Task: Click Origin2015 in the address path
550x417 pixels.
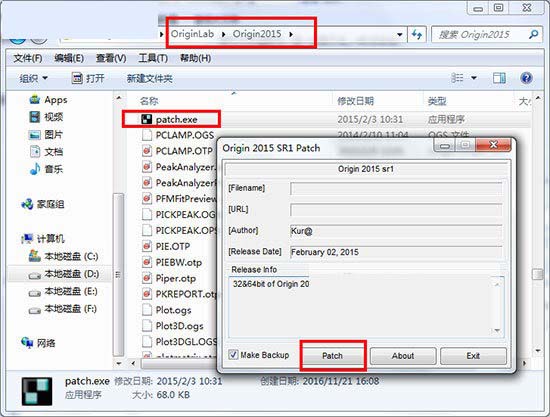Action: [257, 34]
